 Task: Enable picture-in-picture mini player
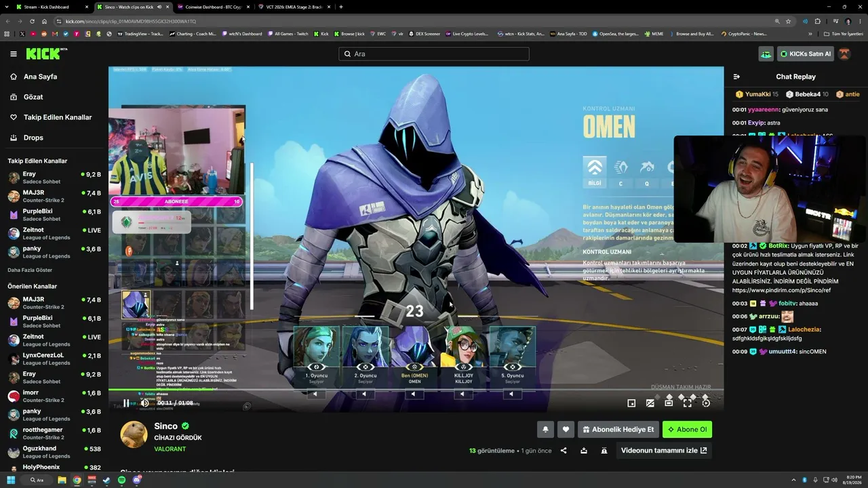pos(631,403)
